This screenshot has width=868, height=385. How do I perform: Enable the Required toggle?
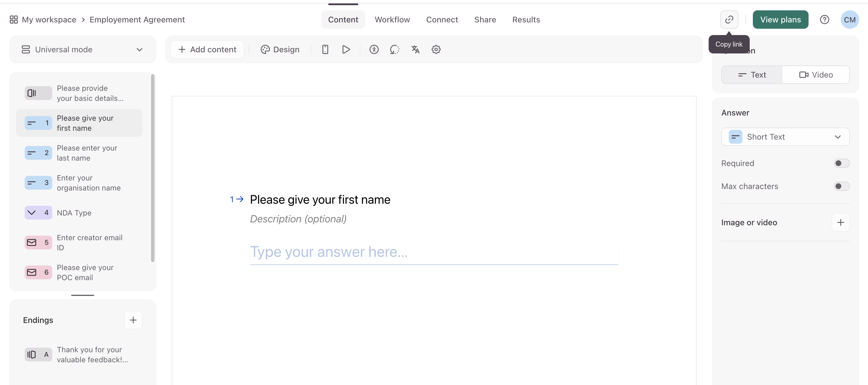point(841,163)
